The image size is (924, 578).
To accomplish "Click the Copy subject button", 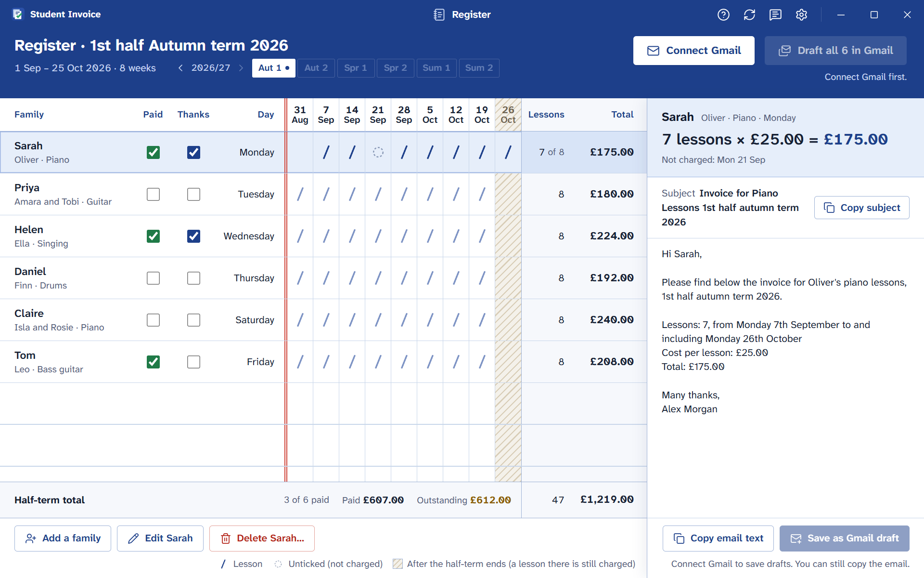I will coord(861,208).
